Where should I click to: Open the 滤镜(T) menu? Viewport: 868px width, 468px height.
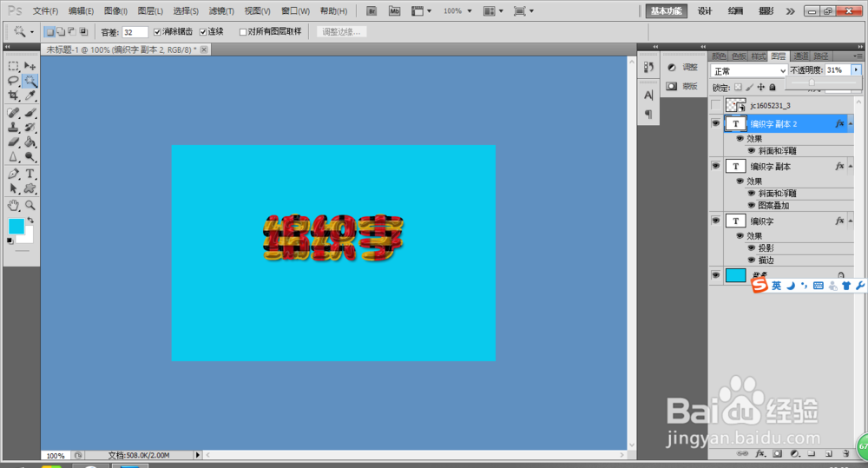221,11
